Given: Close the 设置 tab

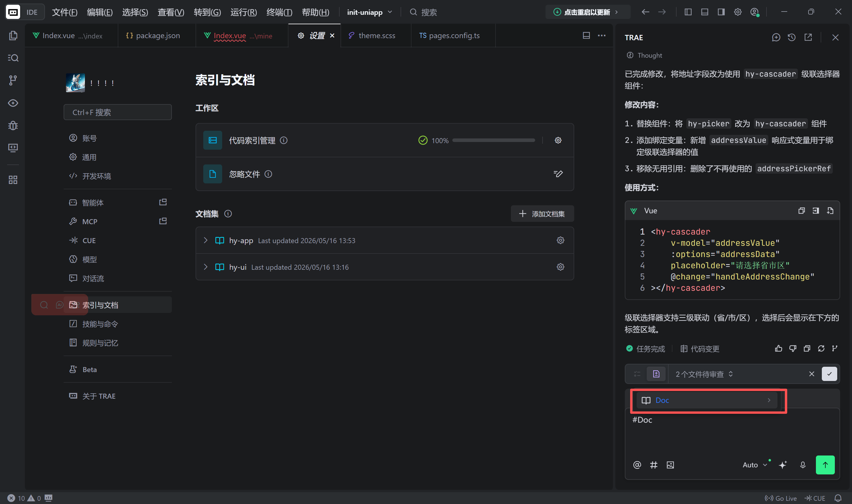Looking at the screenshot, I should pyautogui.click(x=332, y=36).
